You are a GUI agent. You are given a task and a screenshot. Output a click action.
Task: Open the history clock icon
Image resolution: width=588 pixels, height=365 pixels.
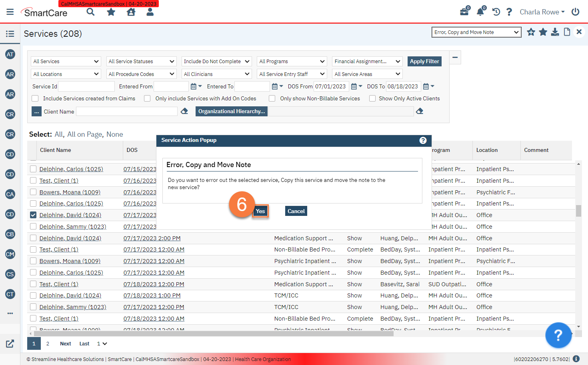pos(496,12)
